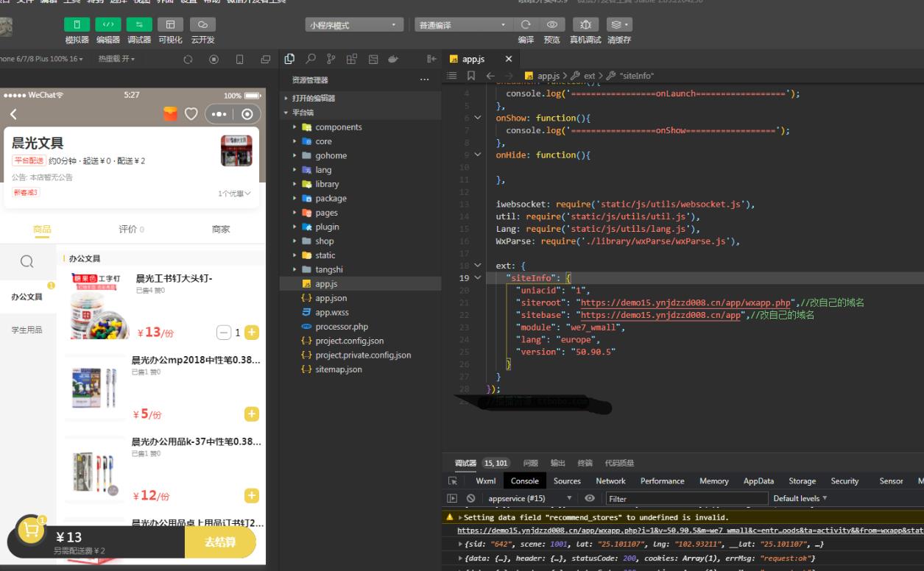Toggle the 编辑器 editor panel button
Viewport: 924px width, 571px height.
point(107,25)
